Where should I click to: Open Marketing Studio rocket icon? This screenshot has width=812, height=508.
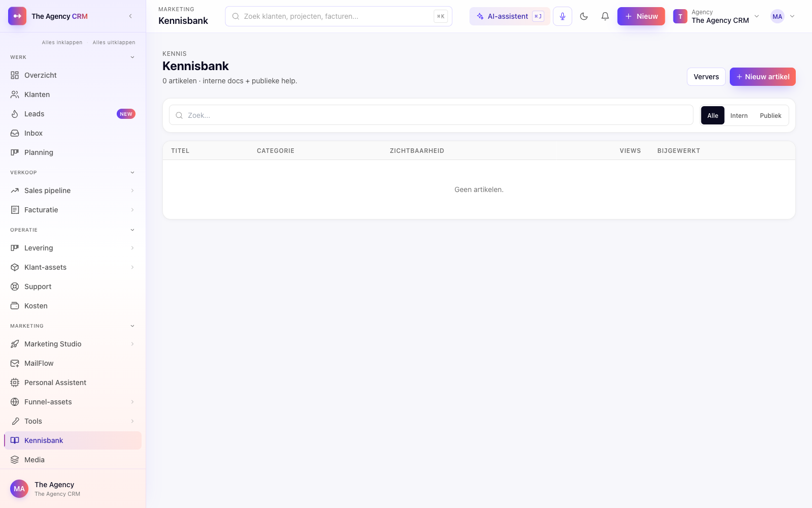tap(15, 344)
